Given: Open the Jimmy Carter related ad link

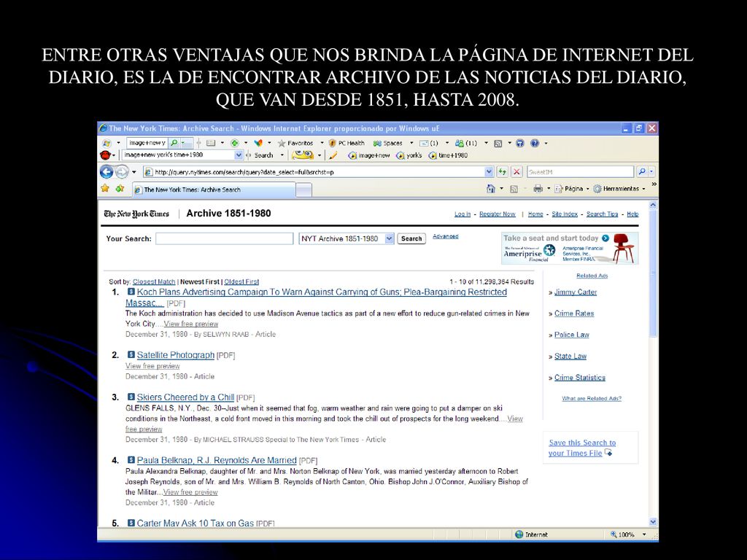Looking at the screenshot, I should click(x=576, y=292).
